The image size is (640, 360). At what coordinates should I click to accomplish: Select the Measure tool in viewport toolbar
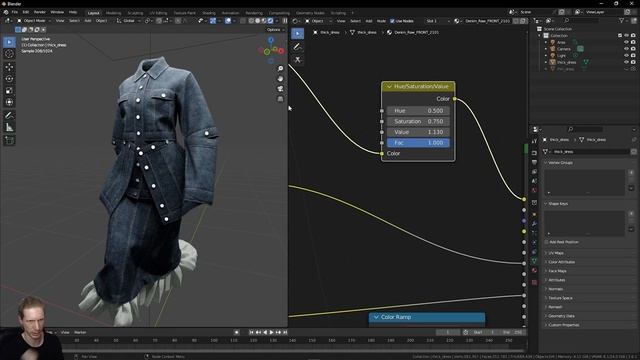(x=9, y=128)
